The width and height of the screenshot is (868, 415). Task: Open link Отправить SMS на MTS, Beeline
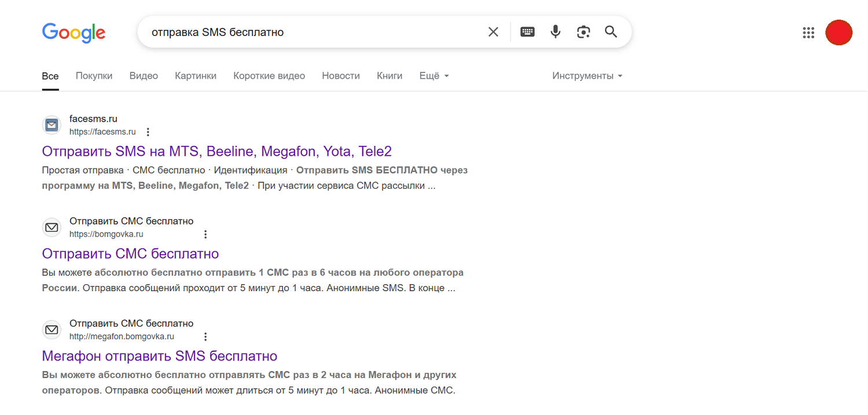click(217, 152)
